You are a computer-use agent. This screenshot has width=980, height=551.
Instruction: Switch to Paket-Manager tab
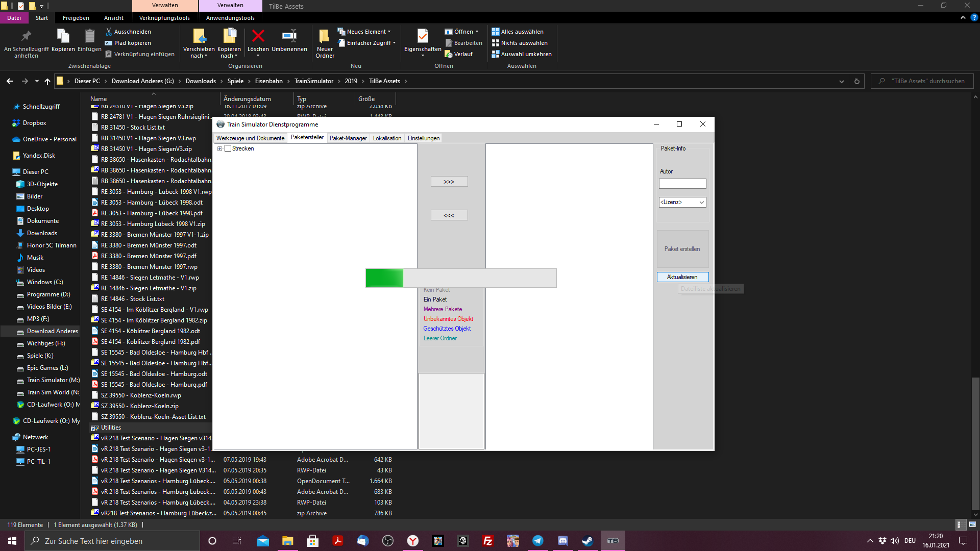(348, 138)
